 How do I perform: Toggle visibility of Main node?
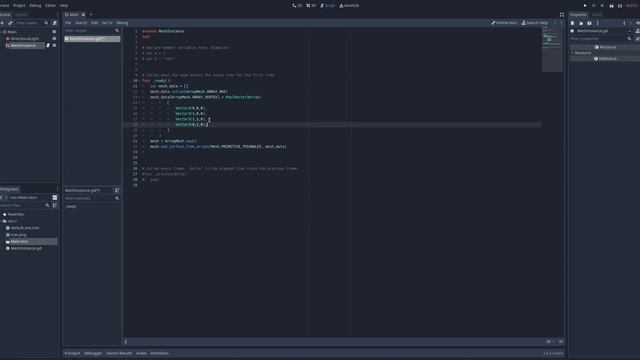(54, 32)
